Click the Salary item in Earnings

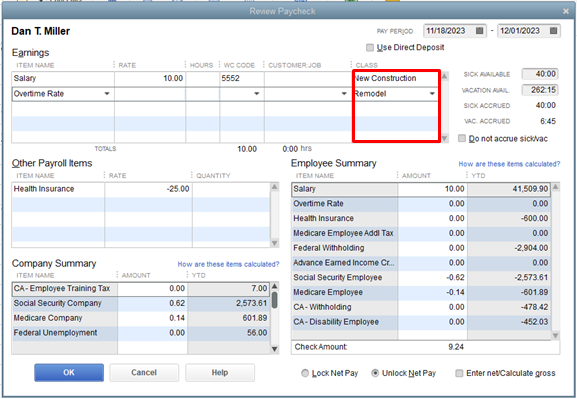coord(63,78)
